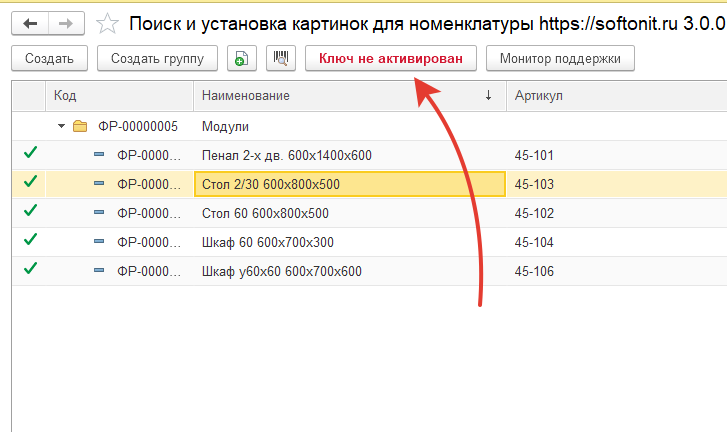Click the copy item icon with green plus

pos(242,58)
